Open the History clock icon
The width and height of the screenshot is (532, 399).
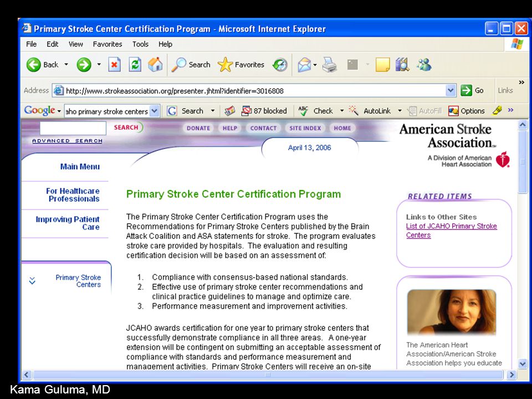coord(280,64)
